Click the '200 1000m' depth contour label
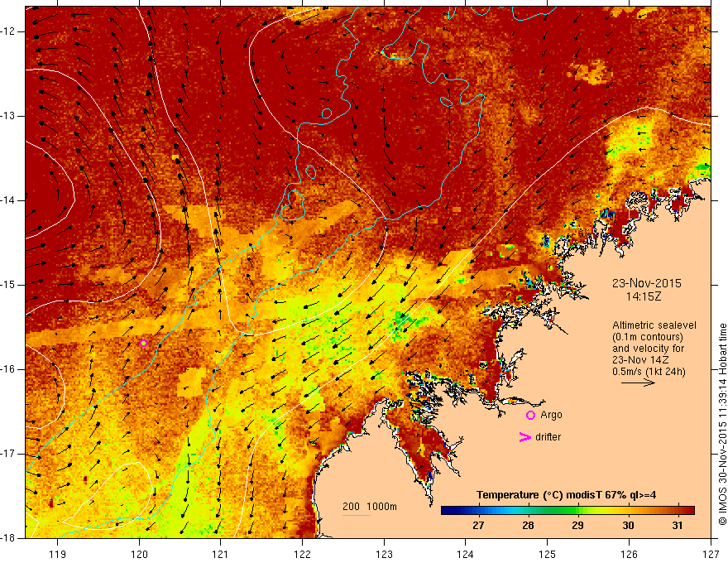The height and width of the screenshot is (563, 728). pyautogui.click(x=370, y=507)
